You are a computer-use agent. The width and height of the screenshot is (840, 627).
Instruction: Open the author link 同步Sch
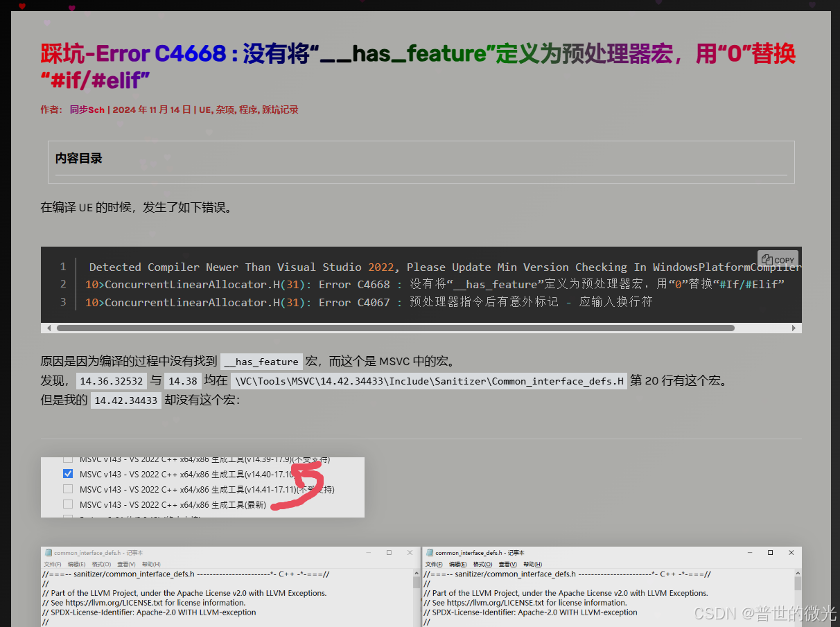click(87, 109)
